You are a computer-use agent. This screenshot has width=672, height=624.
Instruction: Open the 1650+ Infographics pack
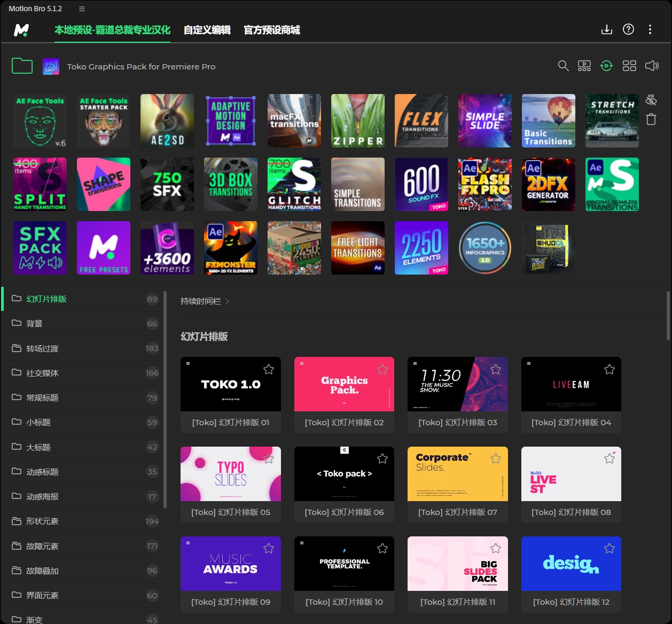coord(485,248)
